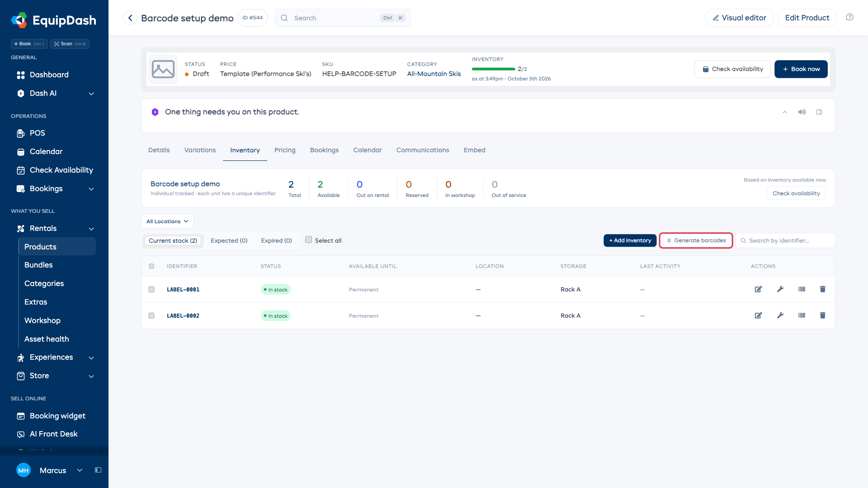
Task: Edit the LABEL-0001 inventory row
Action: [758, 289]
